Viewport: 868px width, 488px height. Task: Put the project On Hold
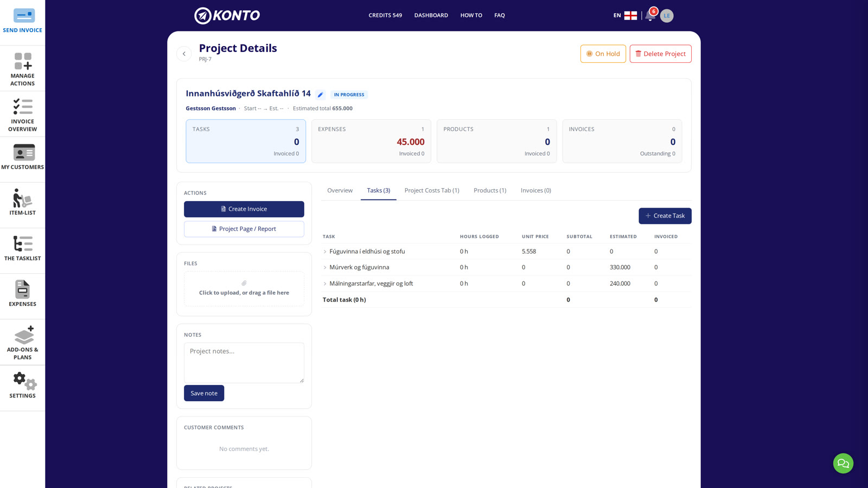point(603,54)
